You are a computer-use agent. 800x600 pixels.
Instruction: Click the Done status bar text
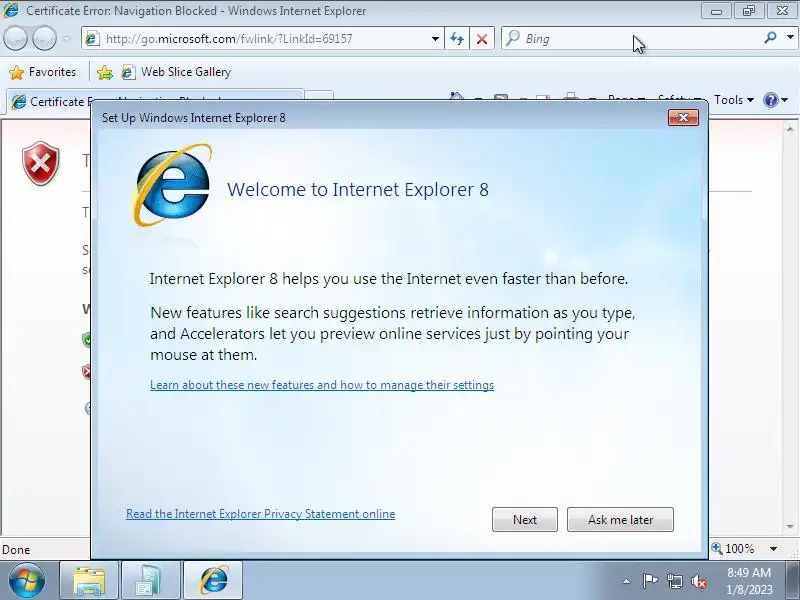[16, 549]
